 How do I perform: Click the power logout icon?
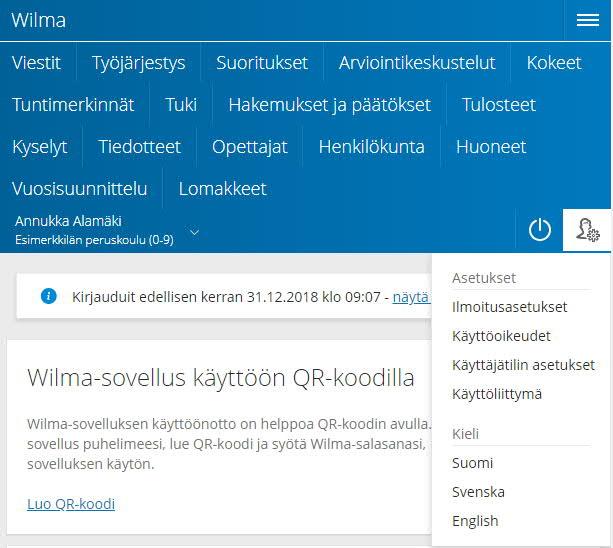pos(540,230)
